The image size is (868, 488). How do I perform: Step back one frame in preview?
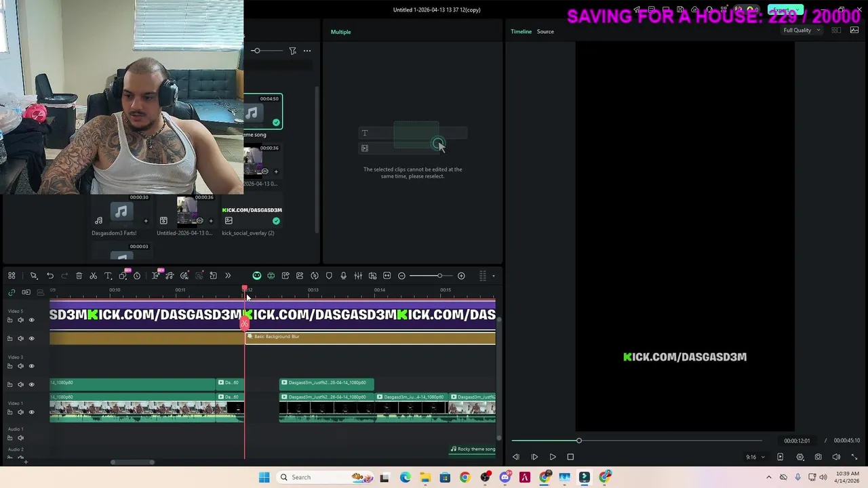coord(516,457)
